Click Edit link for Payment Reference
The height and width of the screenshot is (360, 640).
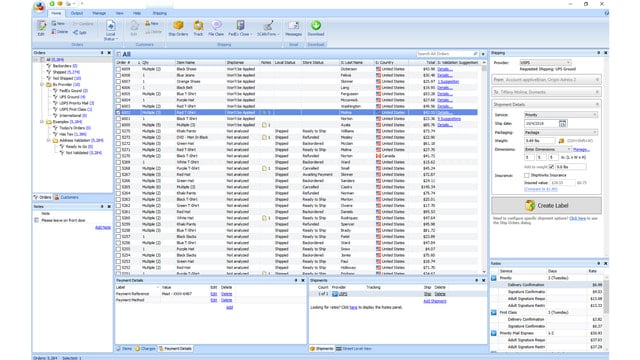coord(213,294)
